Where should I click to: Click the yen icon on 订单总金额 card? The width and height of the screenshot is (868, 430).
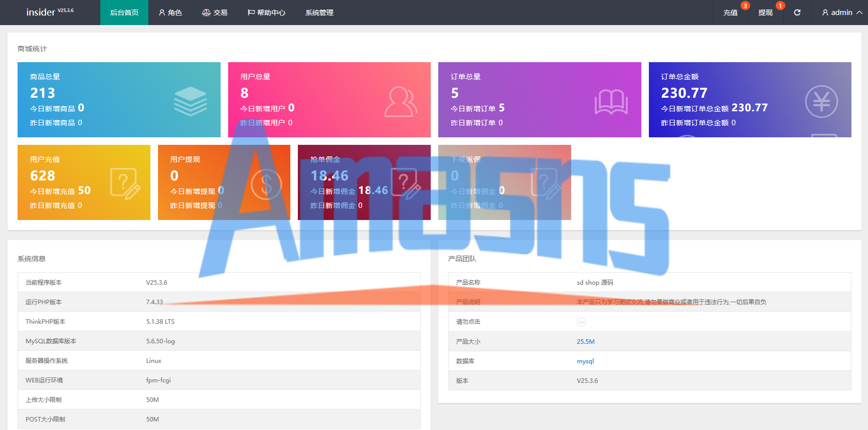point(821,102)
